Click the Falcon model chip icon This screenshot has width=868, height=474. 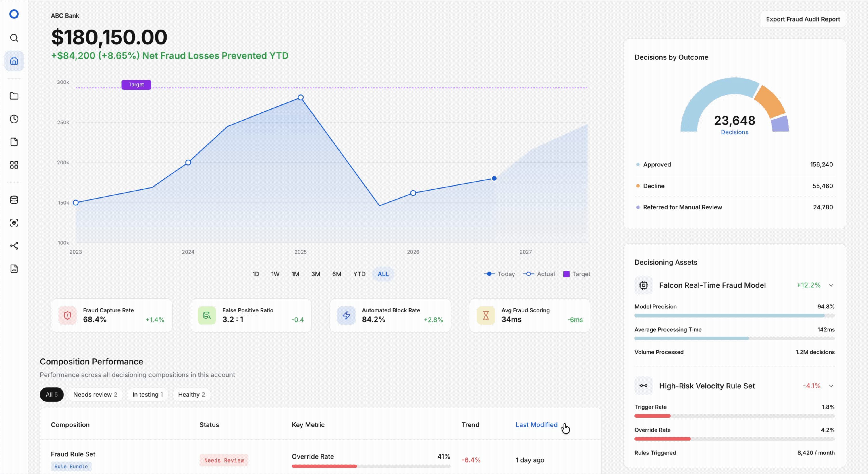tap(643, 285)
